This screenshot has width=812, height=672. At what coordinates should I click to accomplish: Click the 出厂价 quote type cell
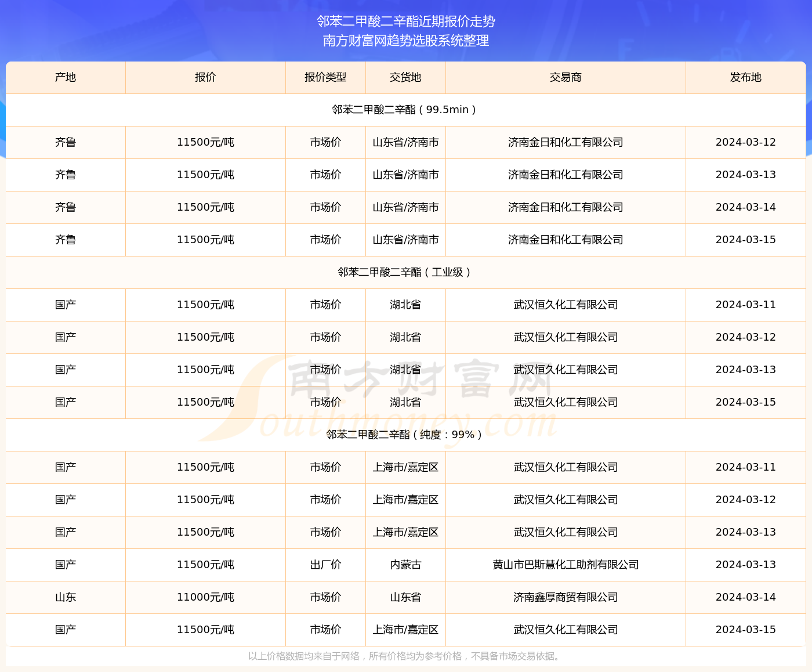(x=325, y=565)
